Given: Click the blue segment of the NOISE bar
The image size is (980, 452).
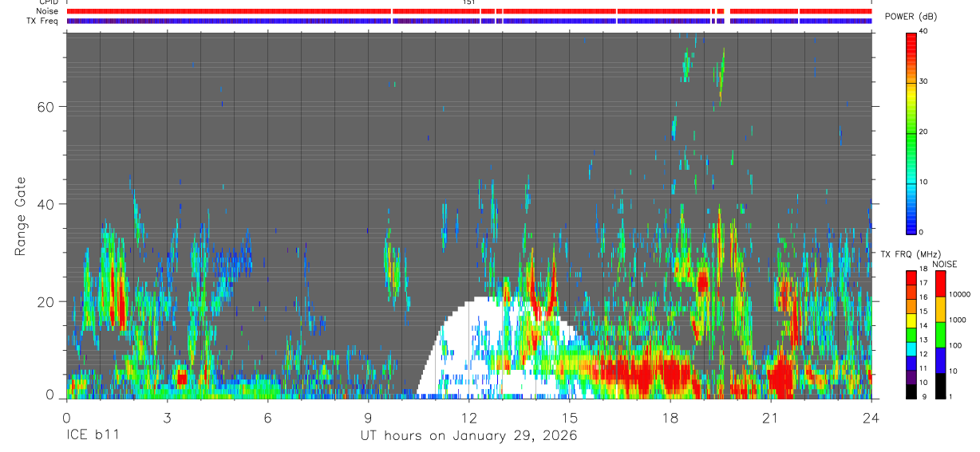Looking at the screenshot, I should (x=939, y=360).
